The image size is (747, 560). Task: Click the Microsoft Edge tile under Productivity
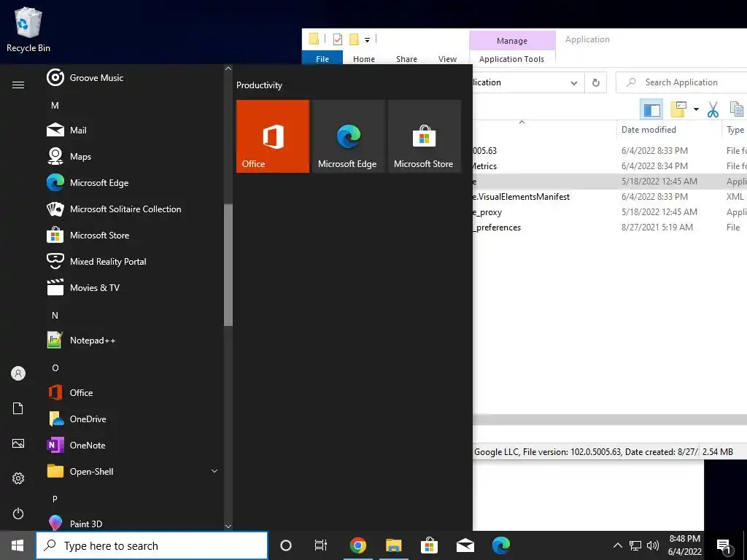tap(348, 136)
